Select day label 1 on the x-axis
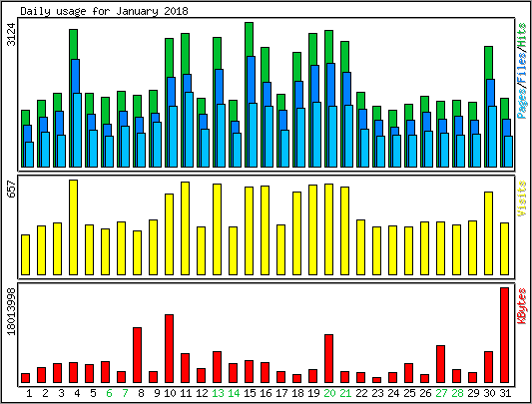Viewport: 532px width, 404px height. [x=29, y=393]
